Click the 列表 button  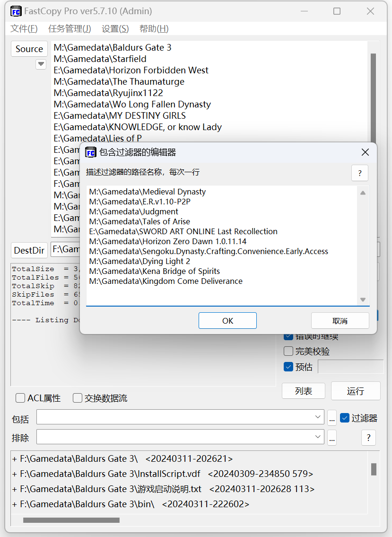coord(303,391)
